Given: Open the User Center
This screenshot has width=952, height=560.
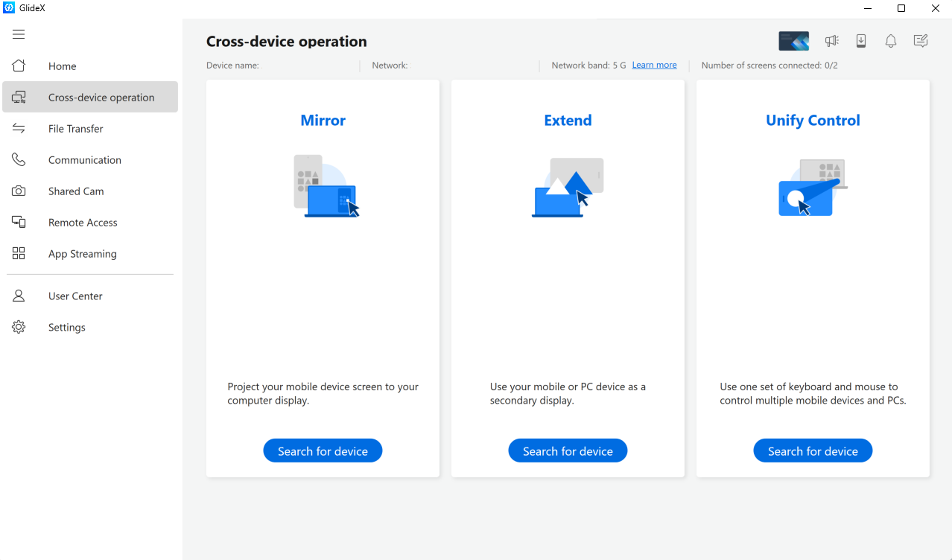Looking at the screenshot, I should 74,296.
